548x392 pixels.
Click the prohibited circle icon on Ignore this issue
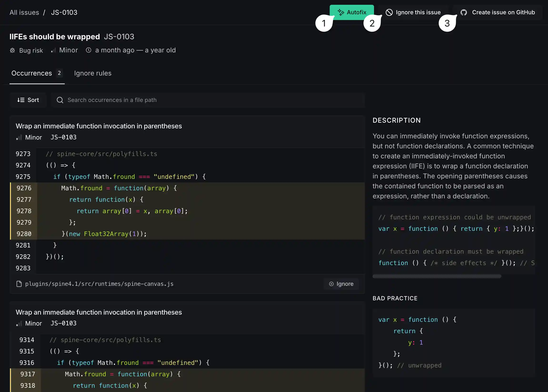point(389,12)
